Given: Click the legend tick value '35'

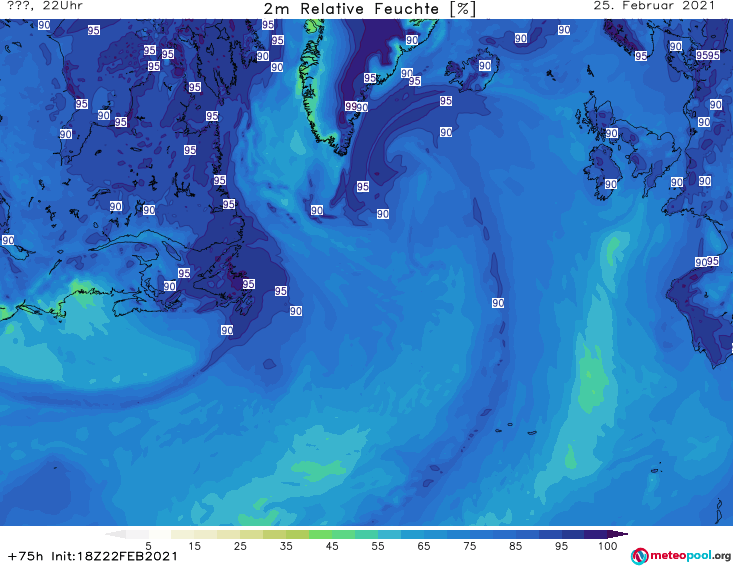Looking at the screenshot, I should pyautogui.click(x=286, y=546).
